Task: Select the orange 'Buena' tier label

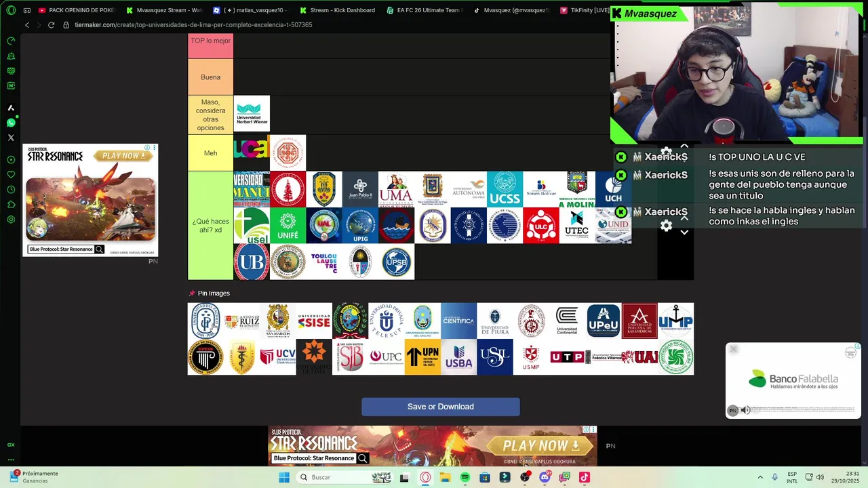Action: 210,77
